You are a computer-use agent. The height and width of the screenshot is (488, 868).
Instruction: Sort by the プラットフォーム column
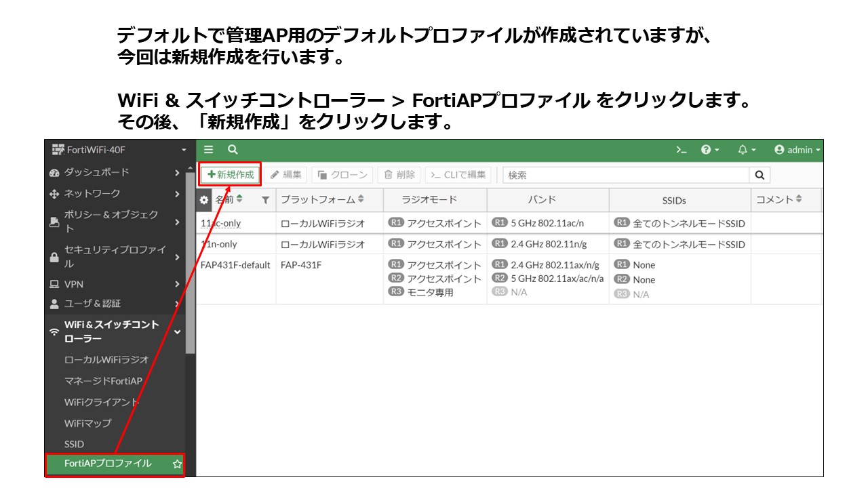[361, 199]
